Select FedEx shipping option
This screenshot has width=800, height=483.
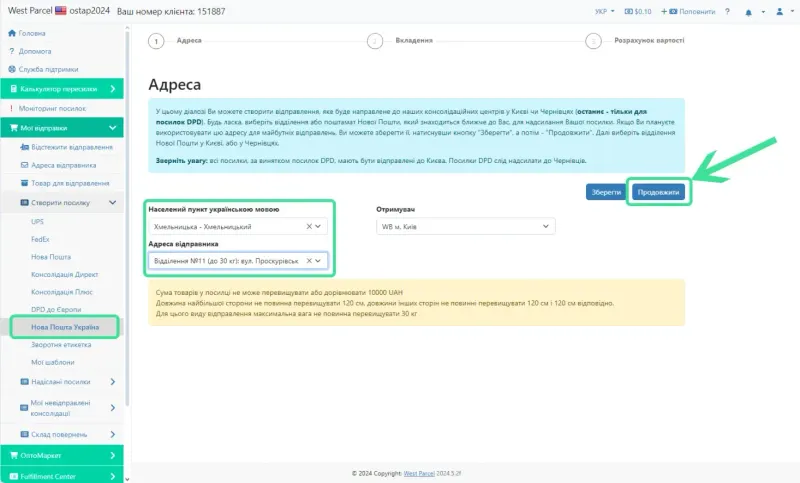pos(40,239)
